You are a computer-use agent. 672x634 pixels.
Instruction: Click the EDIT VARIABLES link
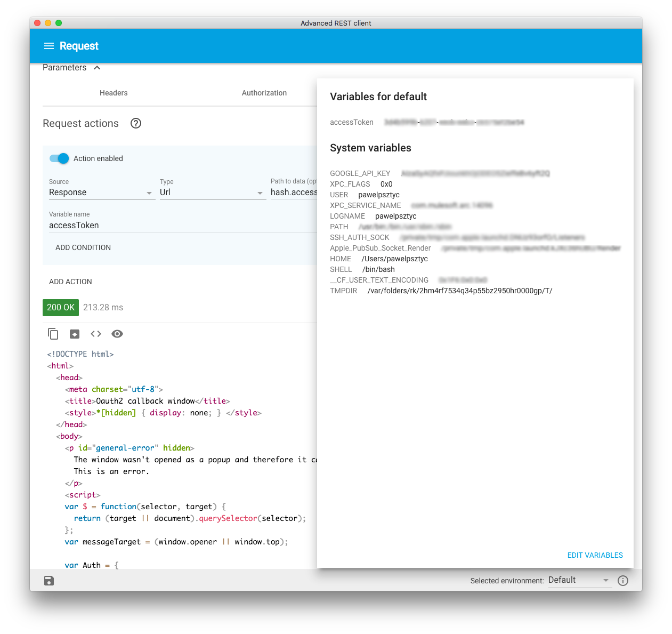pyautogui.click(x=595, y=555)
